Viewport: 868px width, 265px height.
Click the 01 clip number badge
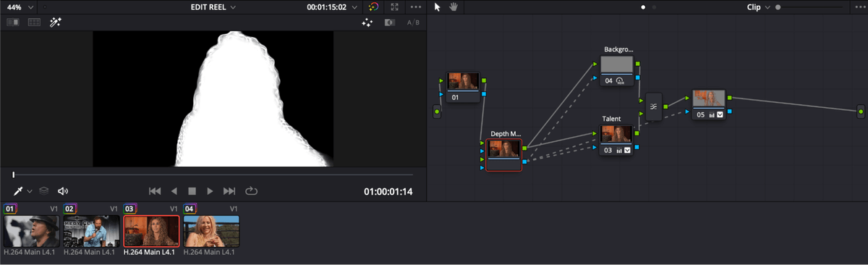point(10,209)
